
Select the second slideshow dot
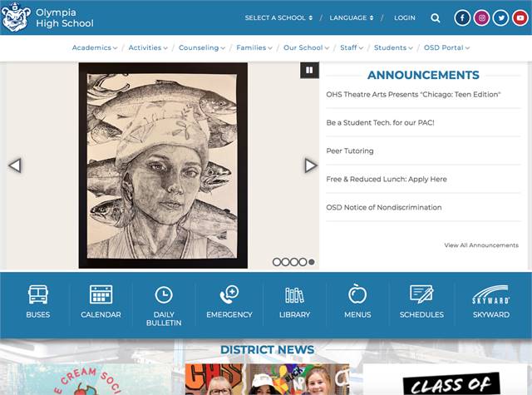285,262
